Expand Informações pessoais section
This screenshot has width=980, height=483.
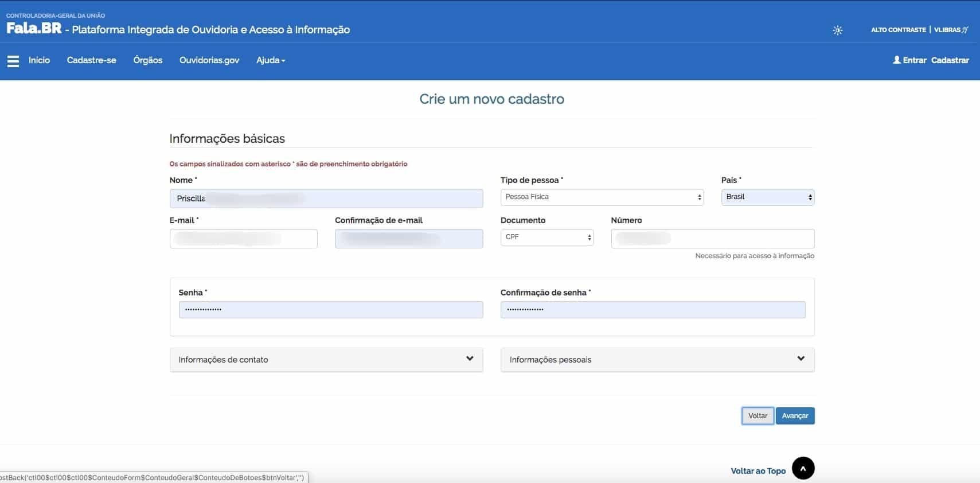click(x=657, y=360)
